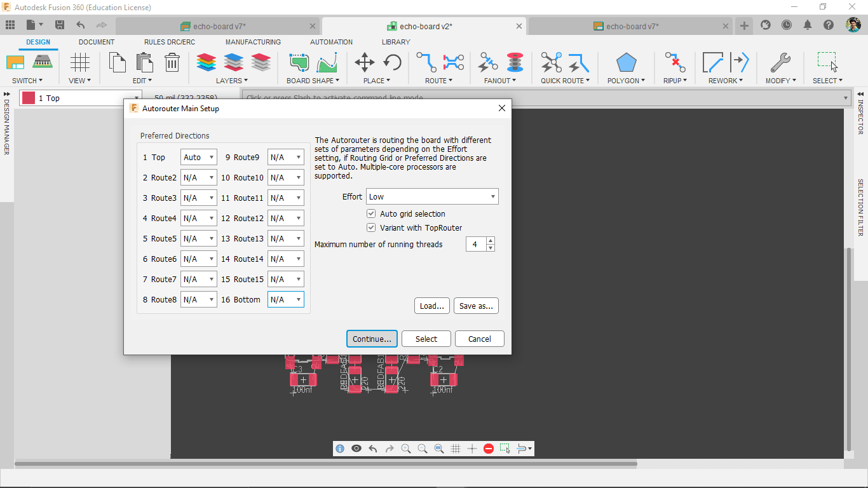
Task: Switch to the DOCUMENT ribbon tab
Action: coord(97,42)
